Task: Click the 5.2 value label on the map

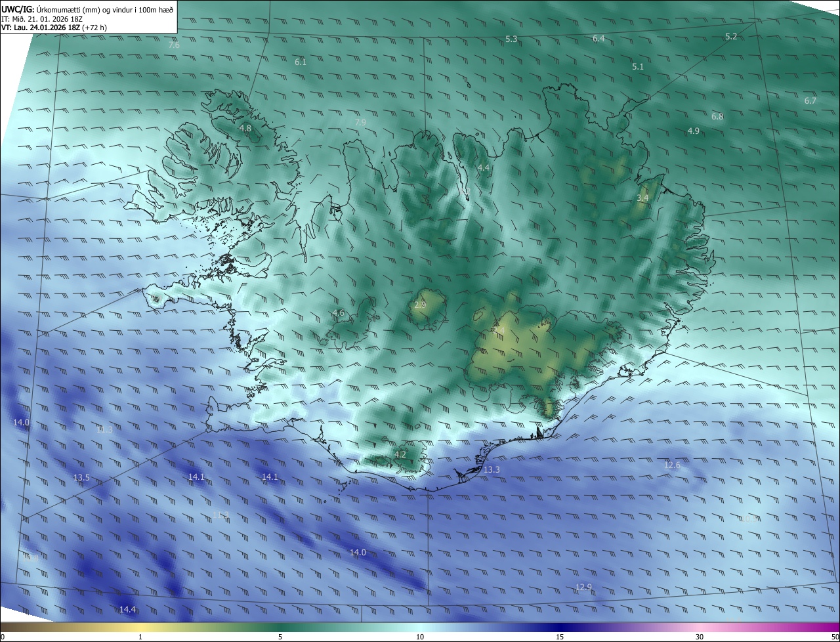Action: pyautogui.click(x=731, y=36)
